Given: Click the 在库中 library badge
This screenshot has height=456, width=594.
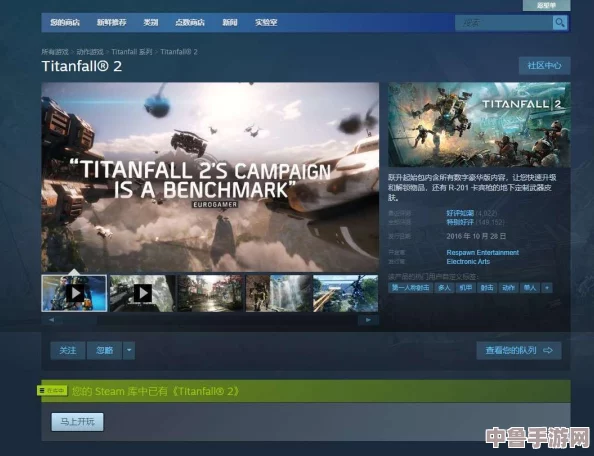Looking at the screenshot, I should (52, 390).
